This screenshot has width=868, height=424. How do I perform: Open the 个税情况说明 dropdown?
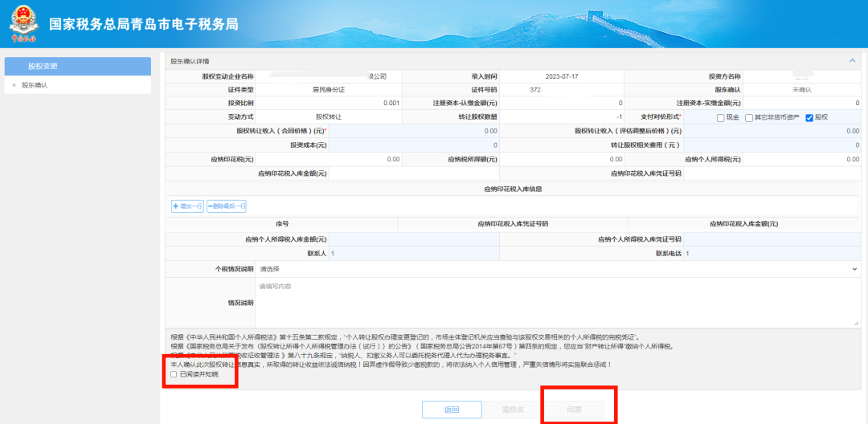click(x=558, y=269)
